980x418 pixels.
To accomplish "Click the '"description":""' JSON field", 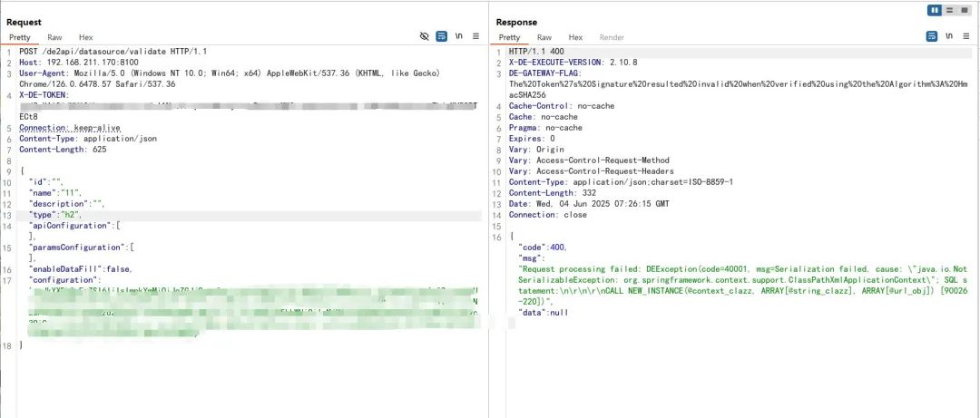I will [x=67, y=204].
